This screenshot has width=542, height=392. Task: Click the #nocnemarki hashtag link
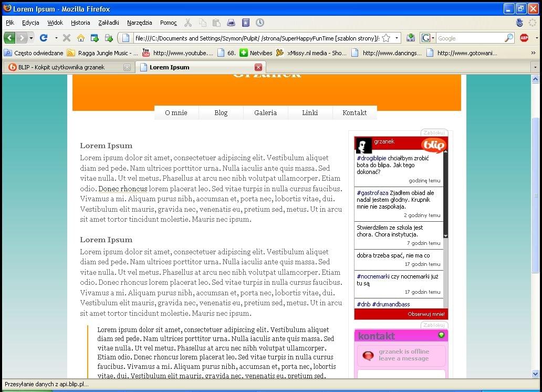[x=373, y=276]
